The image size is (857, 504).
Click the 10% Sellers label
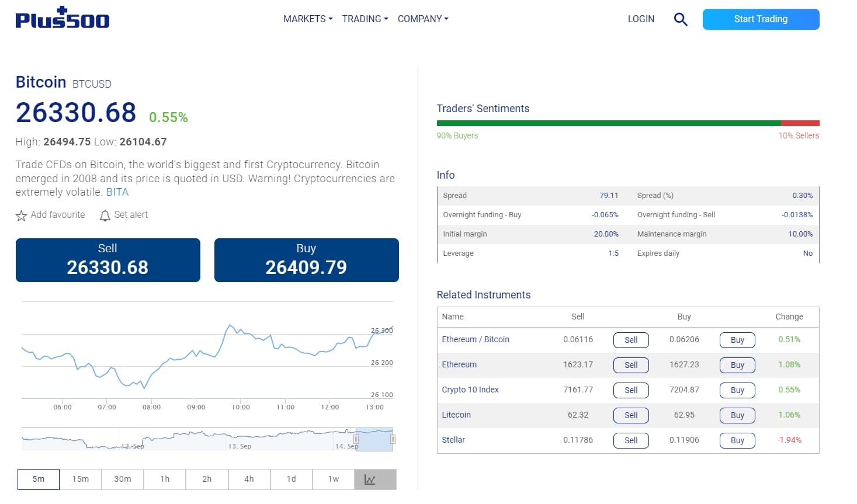point(799,135)
